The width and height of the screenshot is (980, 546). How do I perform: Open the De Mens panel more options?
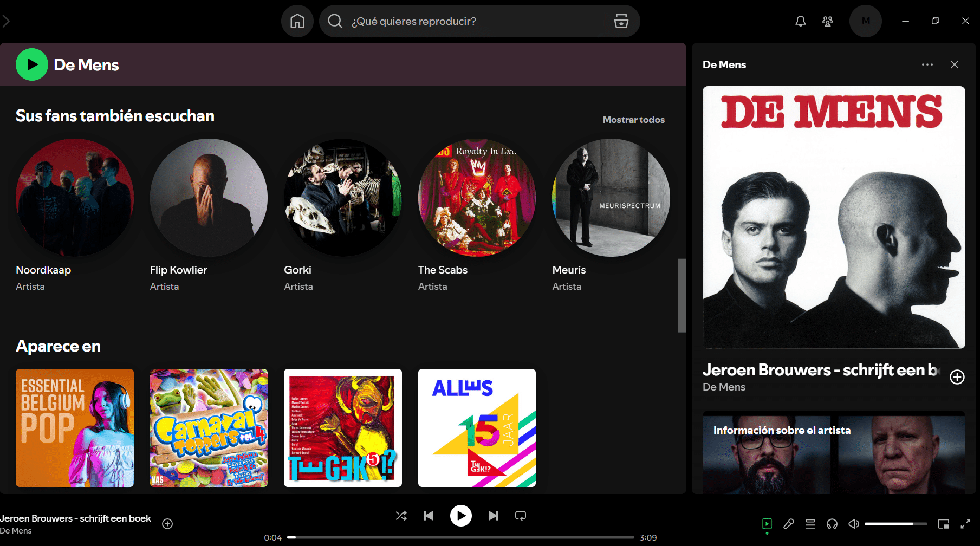[927, 64]
